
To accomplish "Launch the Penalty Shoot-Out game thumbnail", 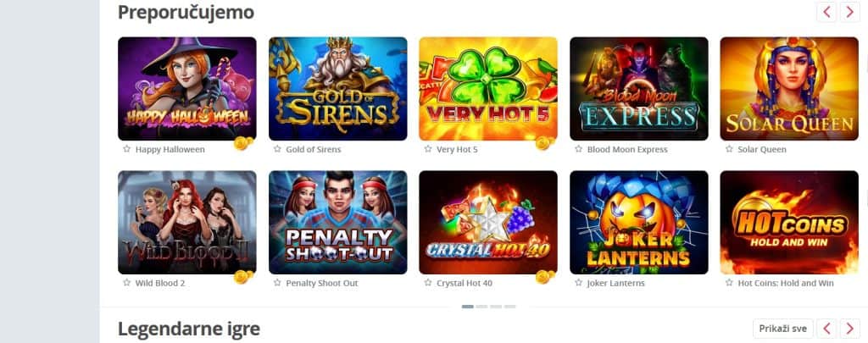I will click(337, 222).
